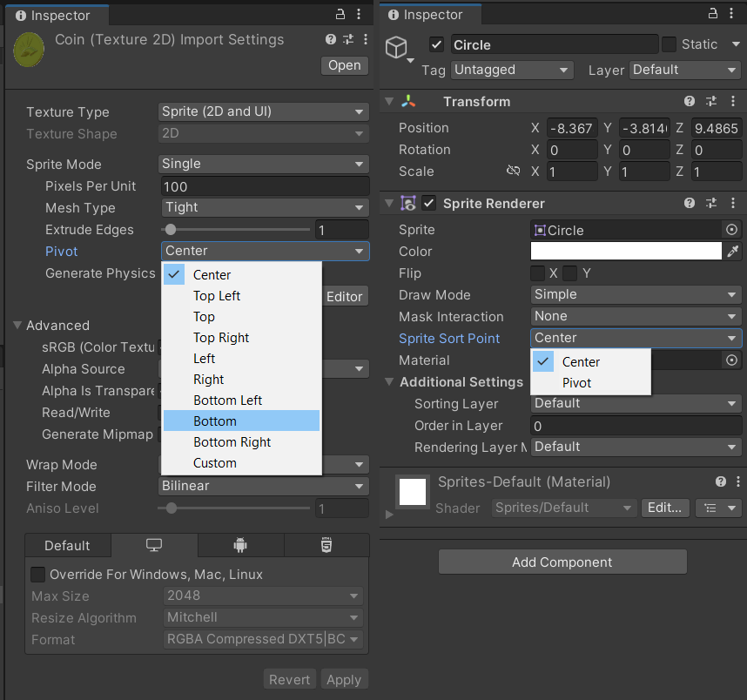747x700 pixels.
Task: Open Sprites-Default Material options menu
Action: pos(738,481)
